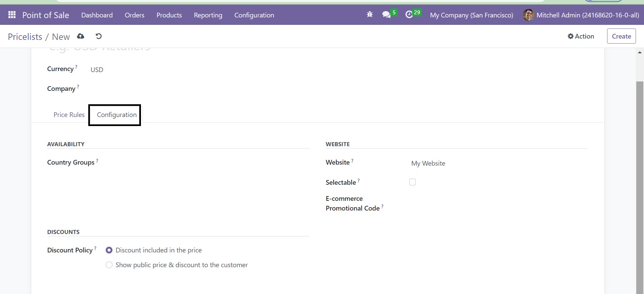Viewport: 644px width, 294px height.
Task: Switch to the Price Rules tab
Action: [x=69, y=115]
